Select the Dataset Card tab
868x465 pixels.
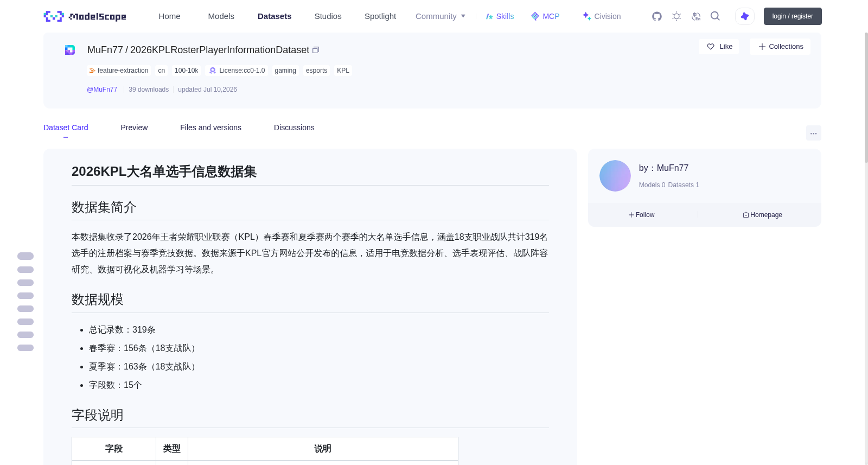point(66,128)
